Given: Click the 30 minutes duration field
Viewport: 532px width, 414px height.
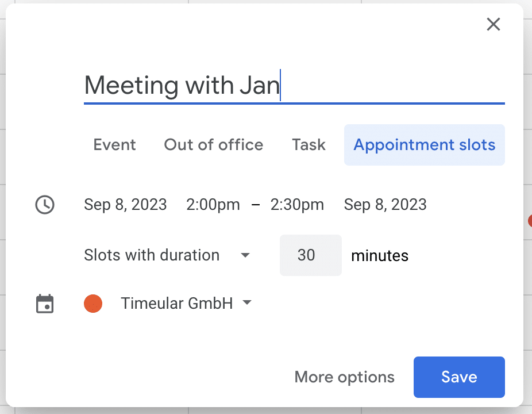Looking at the screenshot, I should click(310, 255).
